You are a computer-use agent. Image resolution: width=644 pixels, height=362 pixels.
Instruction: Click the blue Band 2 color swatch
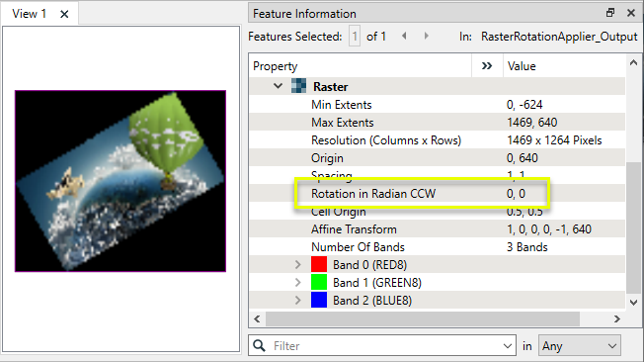tap(319, 300)
